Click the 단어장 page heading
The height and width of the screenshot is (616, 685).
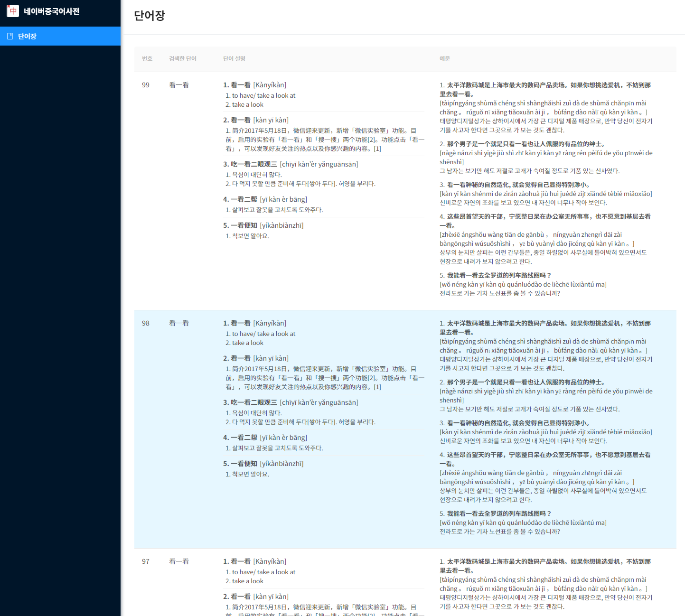coord(150,16)
